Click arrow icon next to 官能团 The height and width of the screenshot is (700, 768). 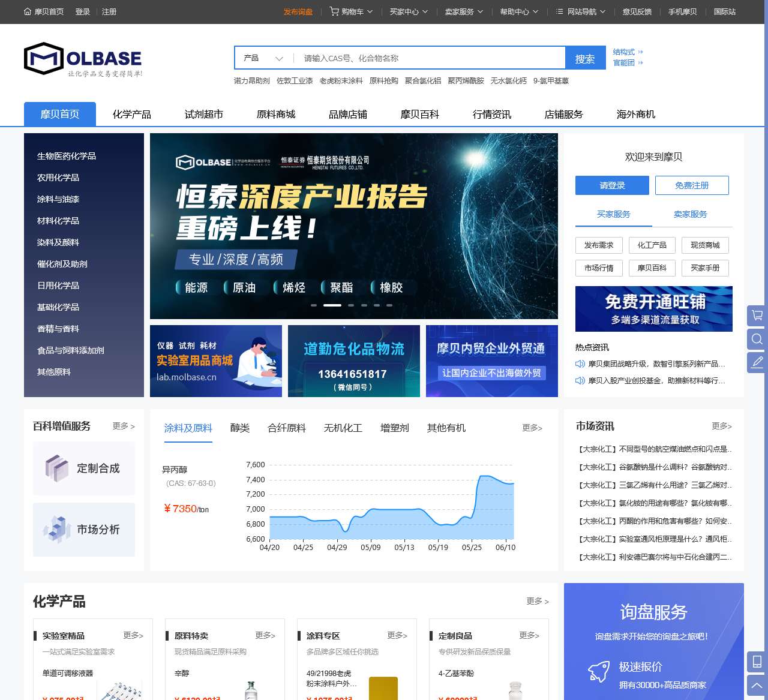coord(640,62)
